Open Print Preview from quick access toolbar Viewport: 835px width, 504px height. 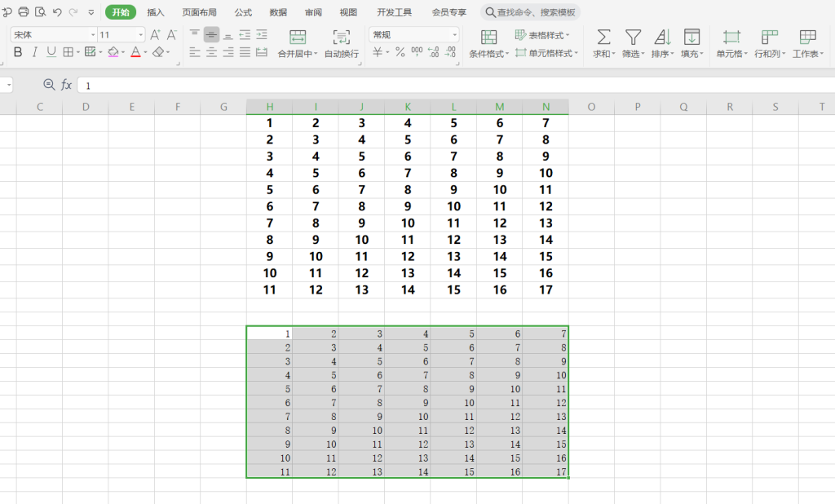point(40,11)
